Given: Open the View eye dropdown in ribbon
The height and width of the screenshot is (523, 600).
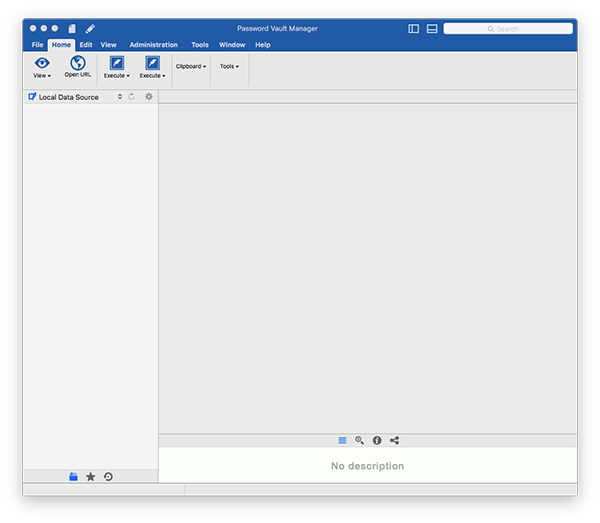Looking at the screenshot, I should click(42, 67).
